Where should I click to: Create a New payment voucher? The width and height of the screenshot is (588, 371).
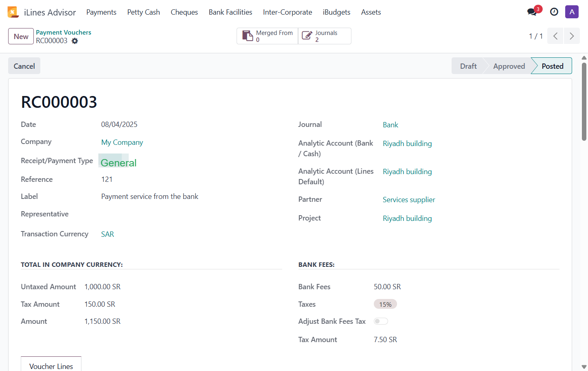(21, 36)
